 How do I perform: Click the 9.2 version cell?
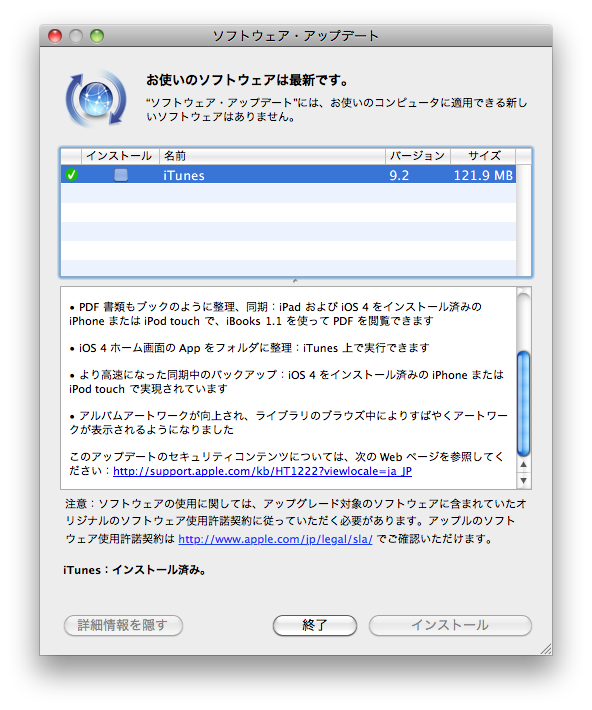tap(399, 175)
